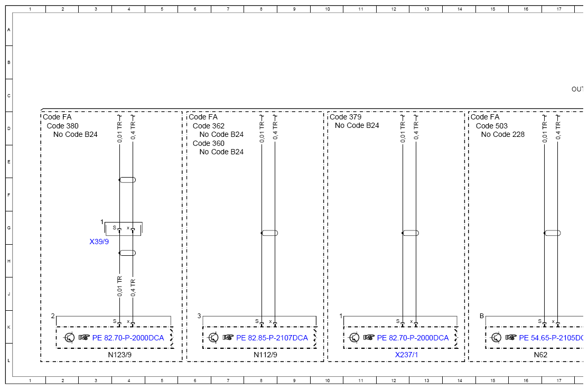The height and width of the screenshot is (389, 588).
Task: Click the 'Code 503' text
Action: click(x=492, y=126)
